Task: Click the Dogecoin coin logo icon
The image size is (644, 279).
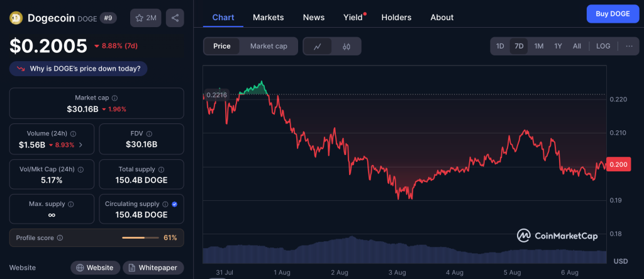Action: [x=16, y=18]
